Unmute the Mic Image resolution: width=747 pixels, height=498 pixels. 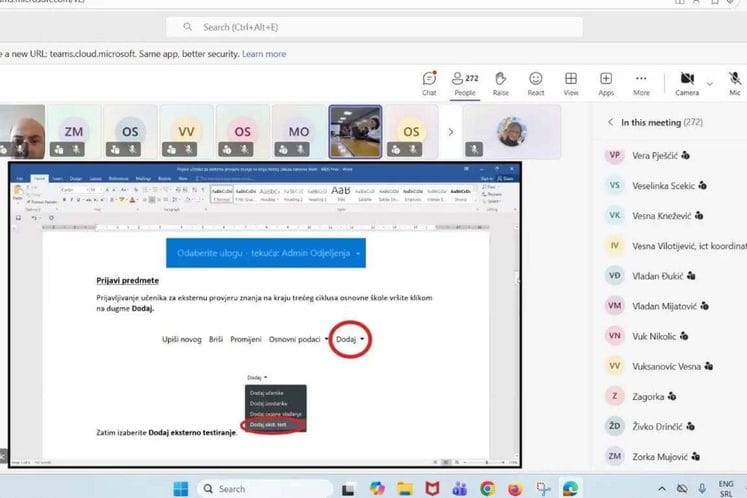click(735, 83)
